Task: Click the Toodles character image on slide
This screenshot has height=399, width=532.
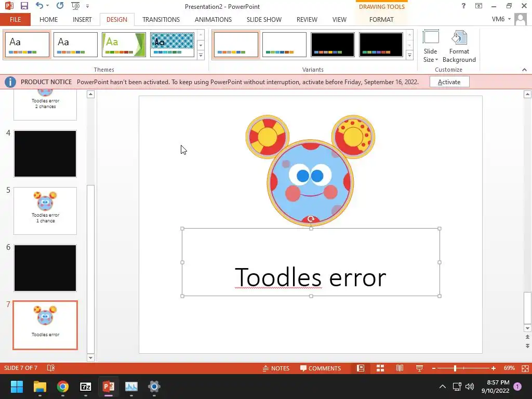Action: [x=310, y=170]
